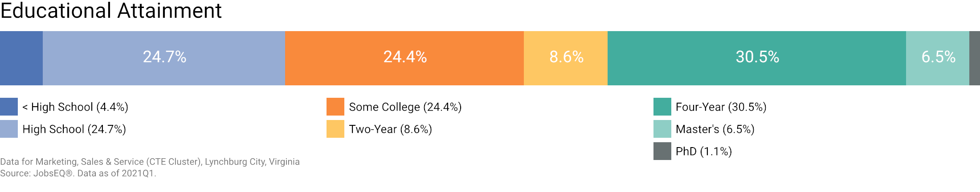Click the orange 24.4% Some College segment
The height and width of the screenshot is (192, 980).
point(404,58)
